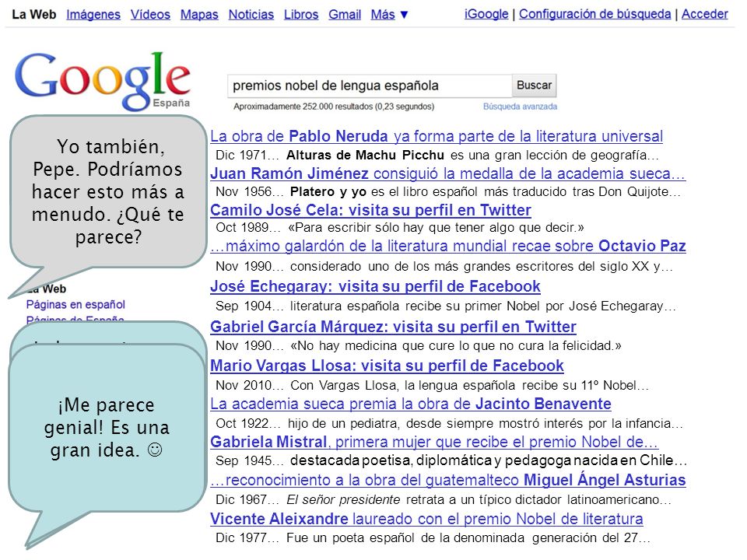747x560 pixels.
Task: Click the results count text
Action: [334, 107]
